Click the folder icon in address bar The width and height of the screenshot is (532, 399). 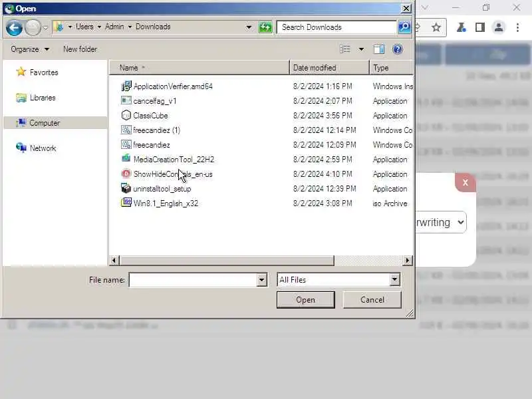pyautogui.click(x=59, y=27)
